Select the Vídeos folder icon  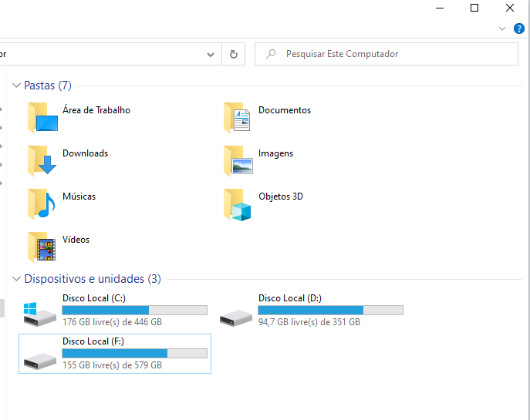42,247
